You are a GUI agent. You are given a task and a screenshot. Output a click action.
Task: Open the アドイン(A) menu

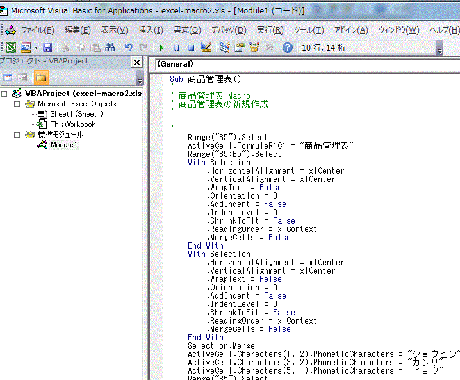(x=351, y=30)
